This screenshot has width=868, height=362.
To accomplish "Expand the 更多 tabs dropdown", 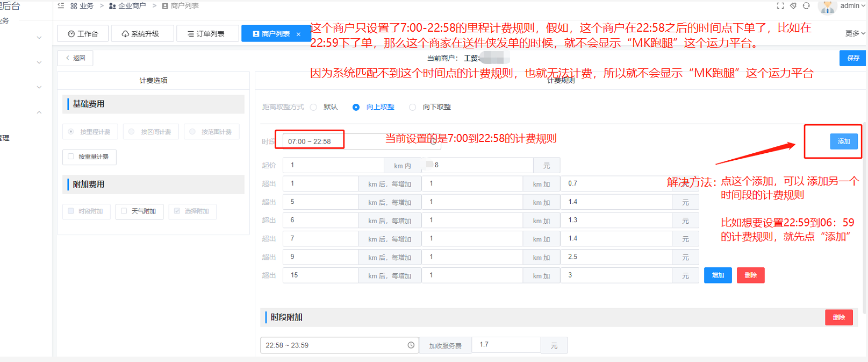I will point(856,33).
